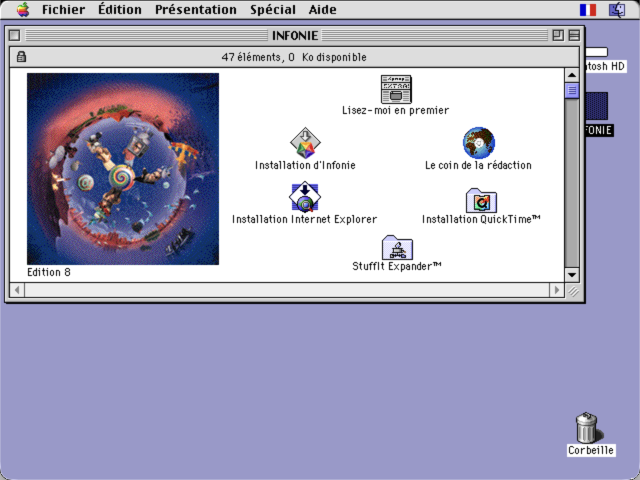The height and width of the screenshot is (480, 640).
Task: Click the '47 éléments, 0 Ko disponible' status text
Action: (x=294, y=57)
